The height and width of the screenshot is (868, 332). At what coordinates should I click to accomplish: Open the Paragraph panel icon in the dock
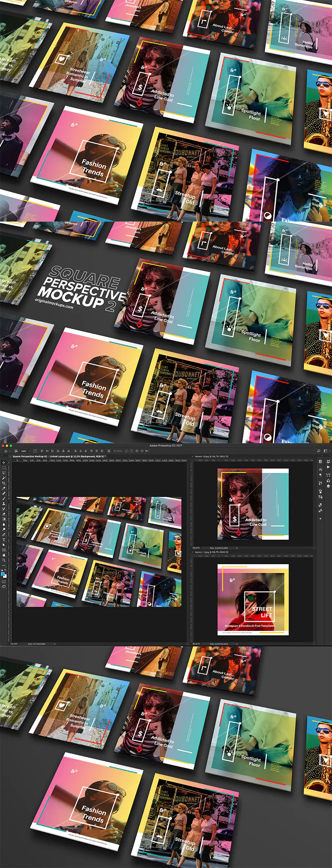click(x=321, y=475)
